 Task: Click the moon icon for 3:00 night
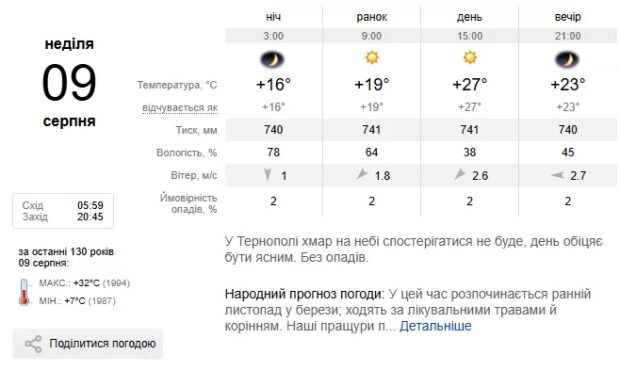pos(272,60)
